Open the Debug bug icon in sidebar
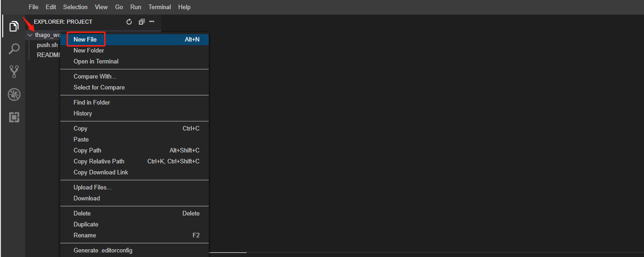This screenshot has height=257, width=644. (x=14, y=94)
